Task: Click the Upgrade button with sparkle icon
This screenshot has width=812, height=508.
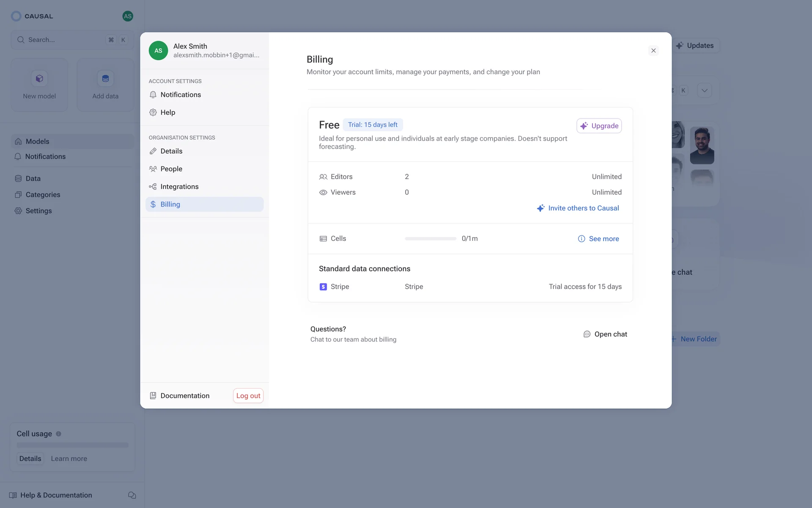Action: (599, 126)
